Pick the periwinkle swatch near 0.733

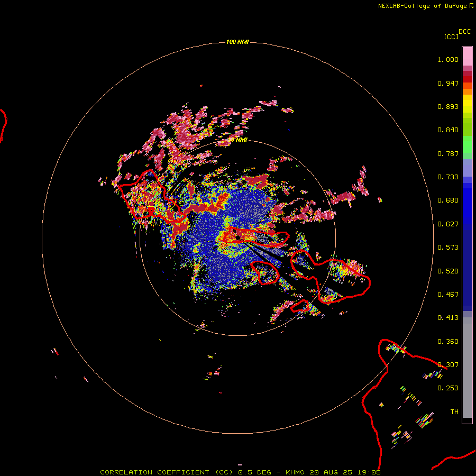click(467, 168)
